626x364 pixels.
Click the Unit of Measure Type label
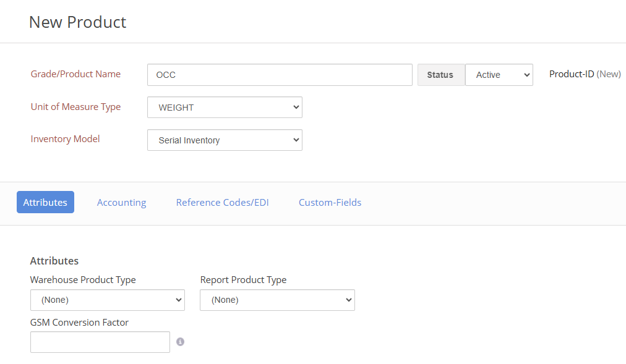pos(75,107)
